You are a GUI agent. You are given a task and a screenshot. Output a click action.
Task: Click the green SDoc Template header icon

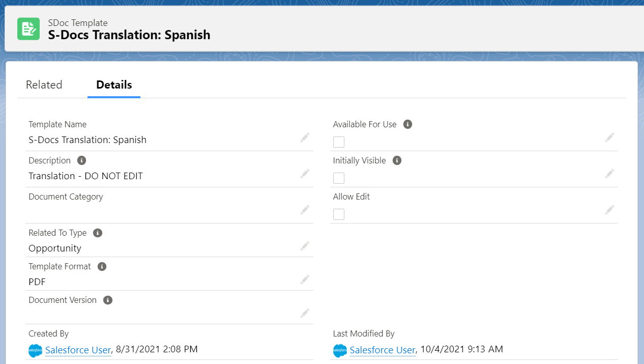pos(28,29)
